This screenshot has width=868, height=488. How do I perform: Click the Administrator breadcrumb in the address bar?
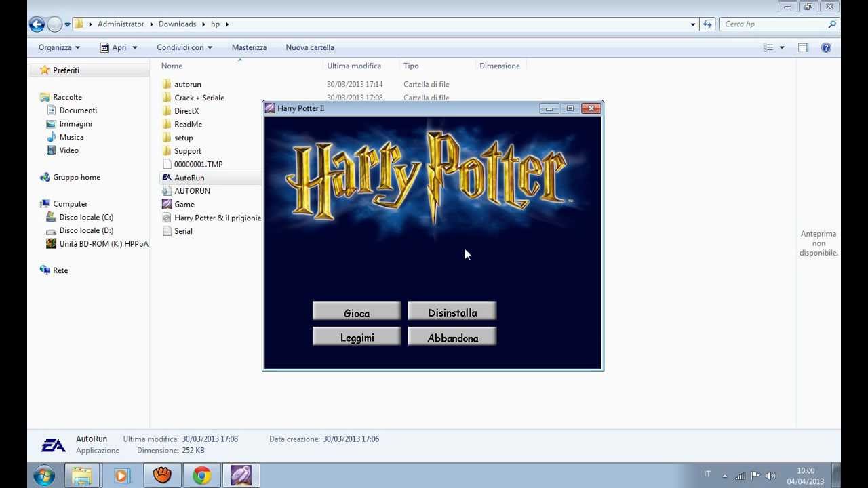121,24
